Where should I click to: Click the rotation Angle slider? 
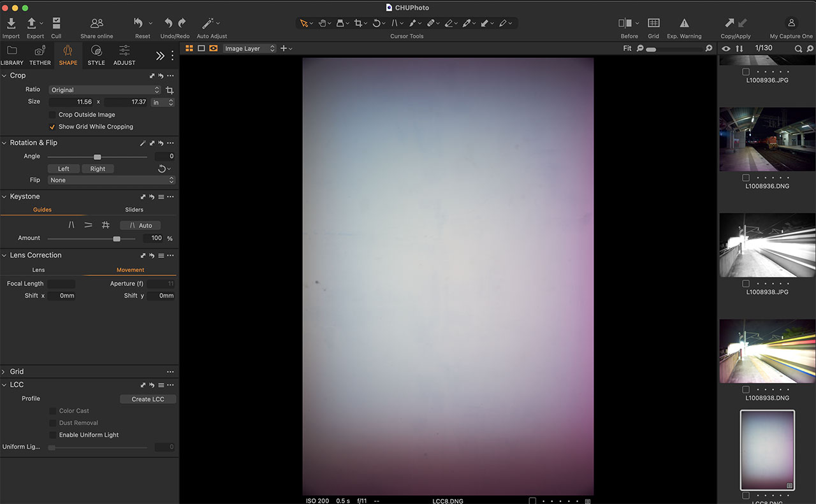click(x=98, y=157)
